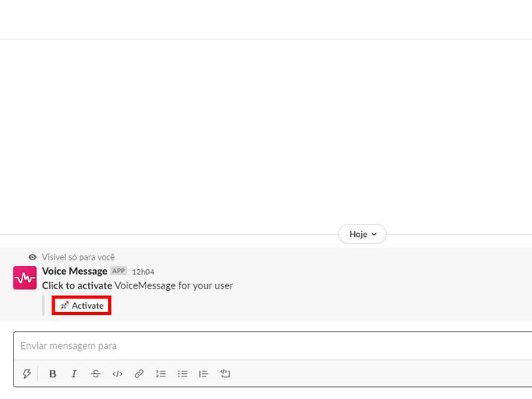Click the Voice Message app avatar
This screenshot has height=399, width=532.
(25, 278)
